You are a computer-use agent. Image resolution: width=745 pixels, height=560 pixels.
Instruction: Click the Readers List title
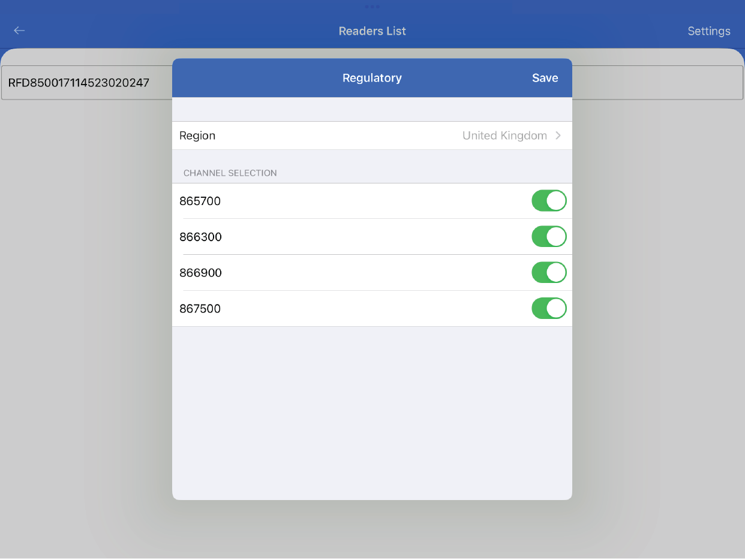[x=372, y=31]
